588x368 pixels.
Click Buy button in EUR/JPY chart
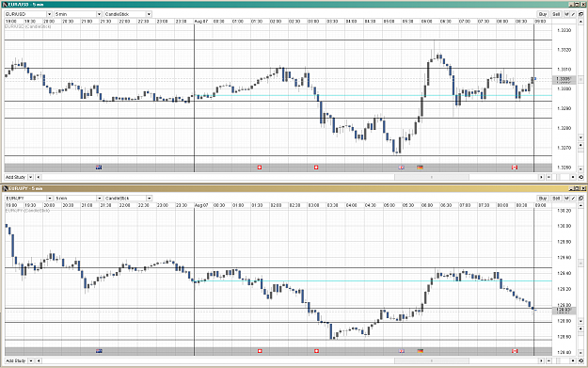[x=543, y=199]
